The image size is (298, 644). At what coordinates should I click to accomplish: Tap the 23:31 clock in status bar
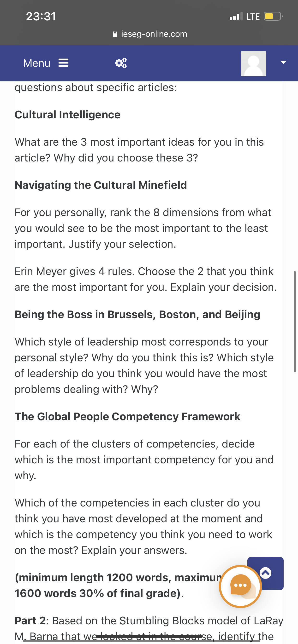tap(41, 17)
